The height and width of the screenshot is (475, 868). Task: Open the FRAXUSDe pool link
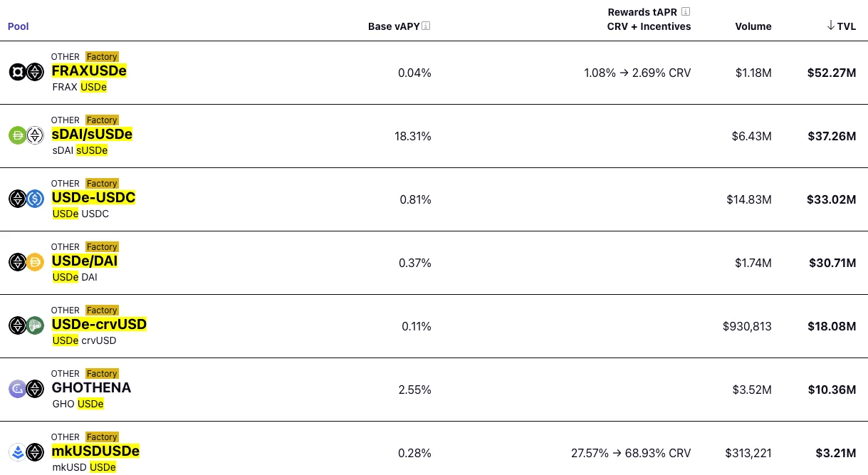point(89,71)
